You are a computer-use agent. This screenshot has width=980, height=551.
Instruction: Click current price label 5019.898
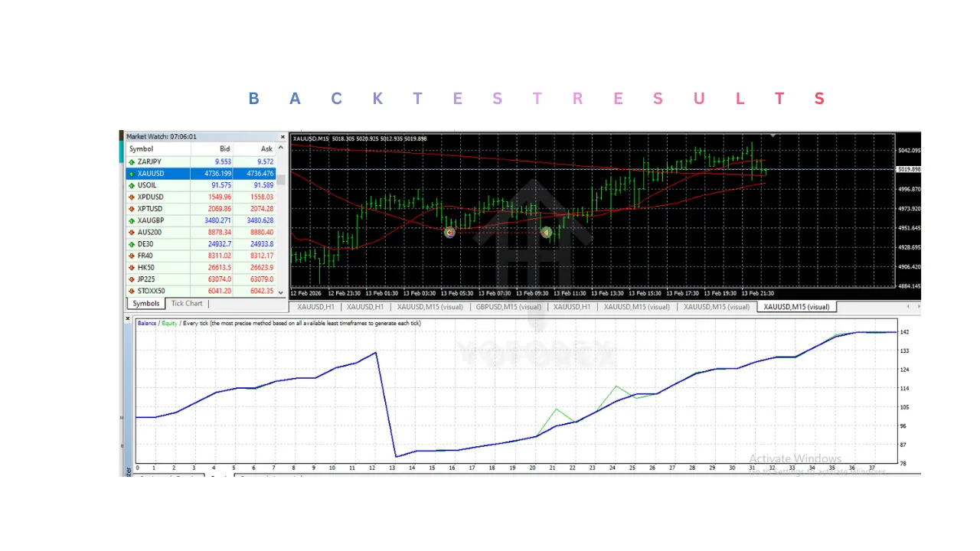tap(909, 169)
